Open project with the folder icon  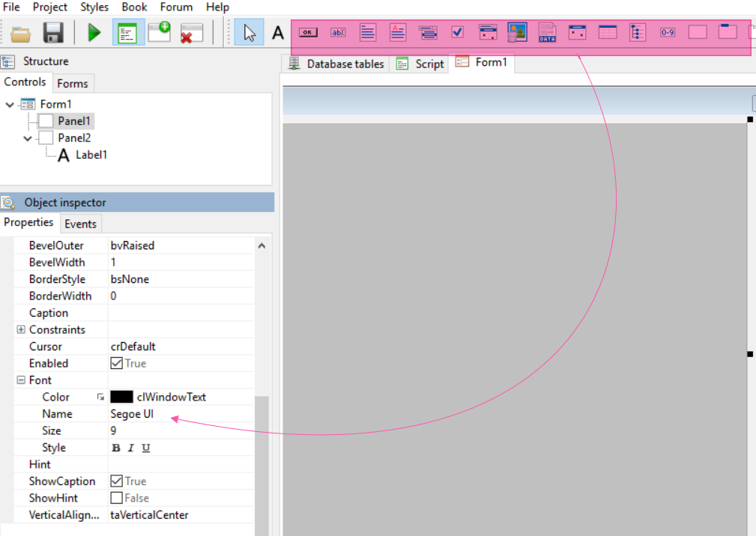(x=20, y=33)
